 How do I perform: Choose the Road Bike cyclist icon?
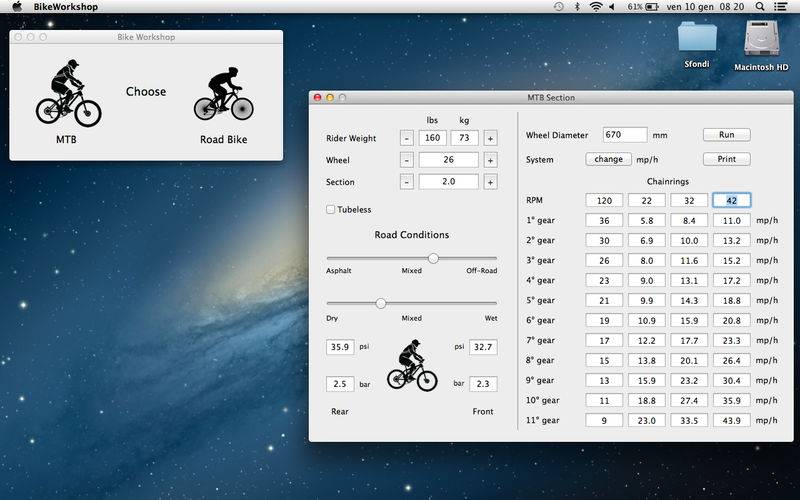tap(223, 94)
